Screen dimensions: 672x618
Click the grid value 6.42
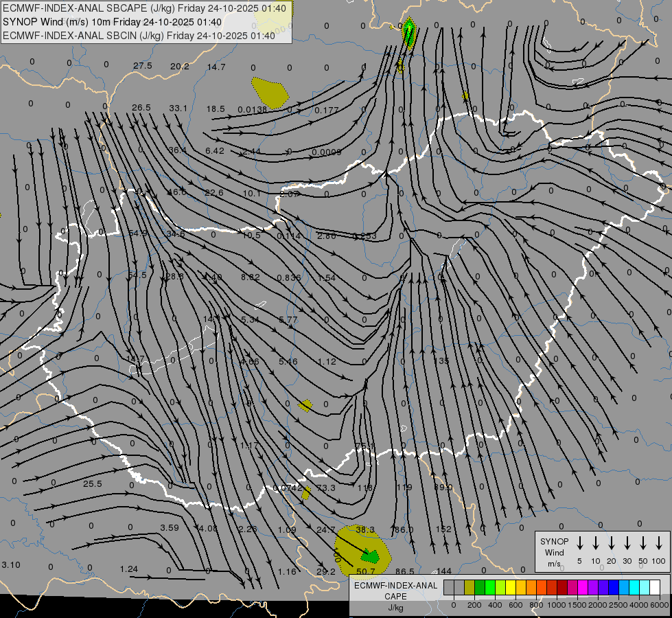tap(215, 150)
